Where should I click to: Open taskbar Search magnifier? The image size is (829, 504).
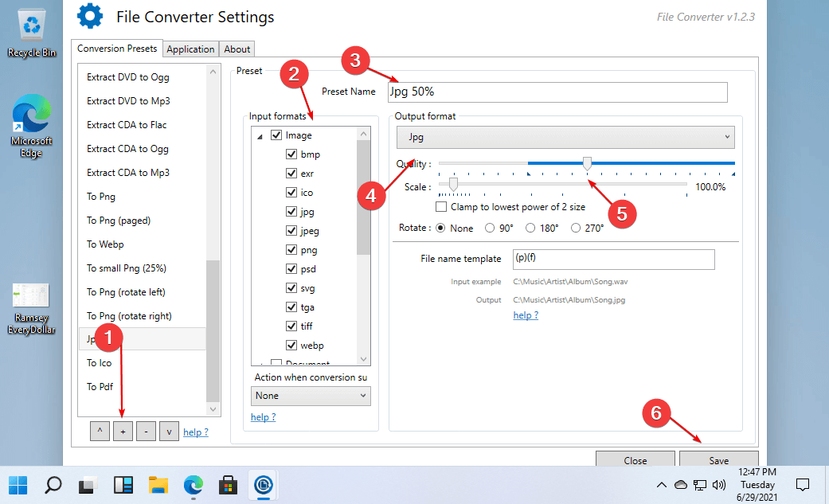click(x=53, y=484)
